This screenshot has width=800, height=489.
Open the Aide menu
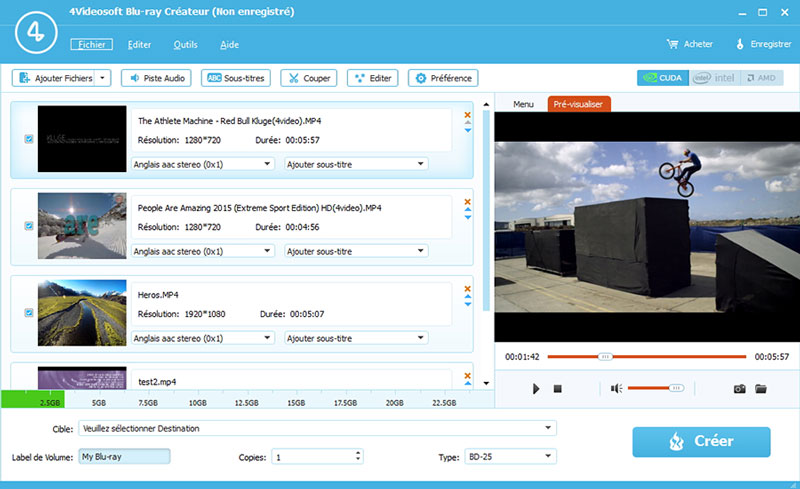coord(230,44)
